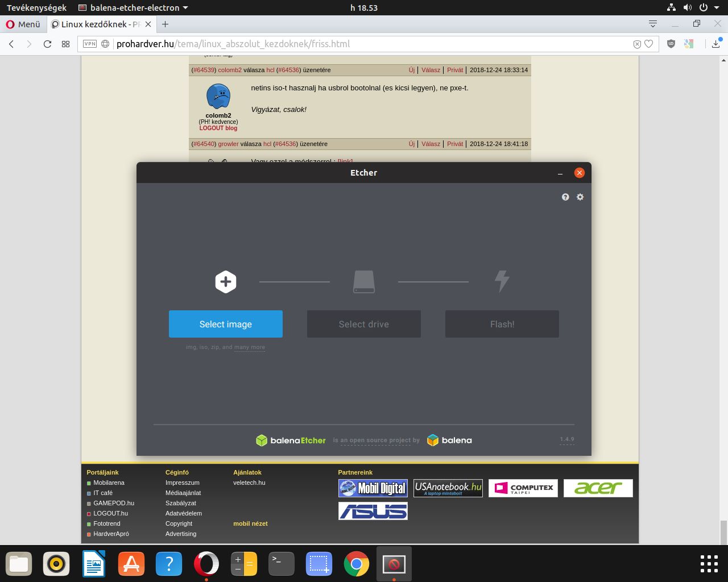
Task: Show applications grid in dock
Action: click(x=709, y=564)
